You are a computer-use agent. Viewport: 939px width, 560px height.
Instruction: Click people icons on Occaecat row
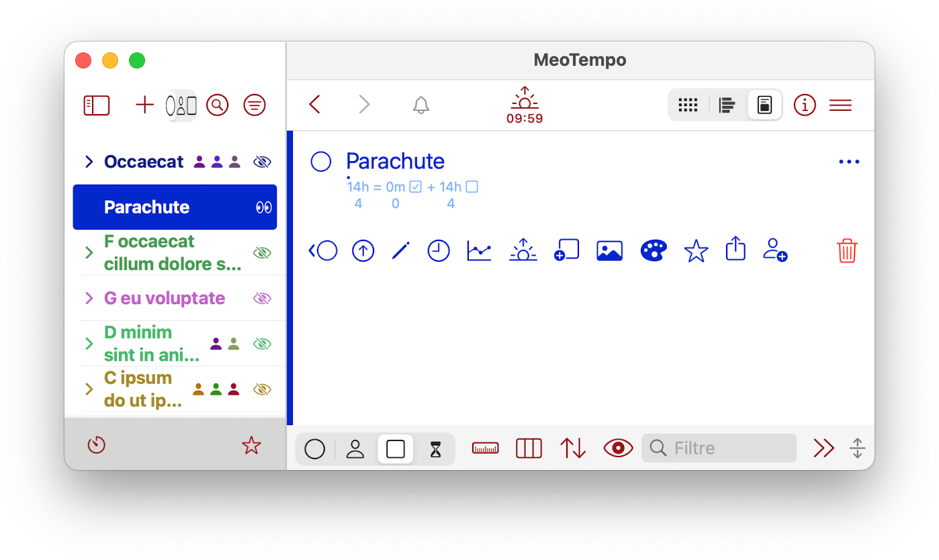tap(217, 162)
